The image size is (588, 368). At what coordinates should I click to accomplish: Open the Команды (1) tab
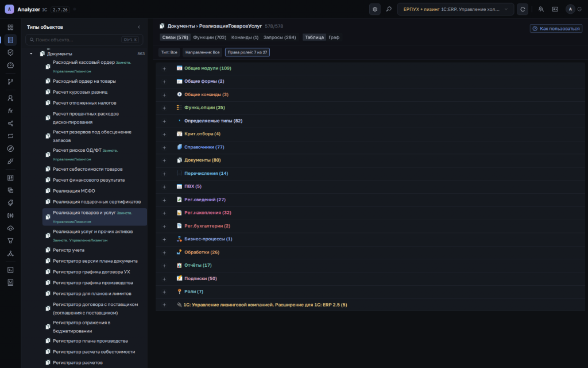tap(245, 37)
